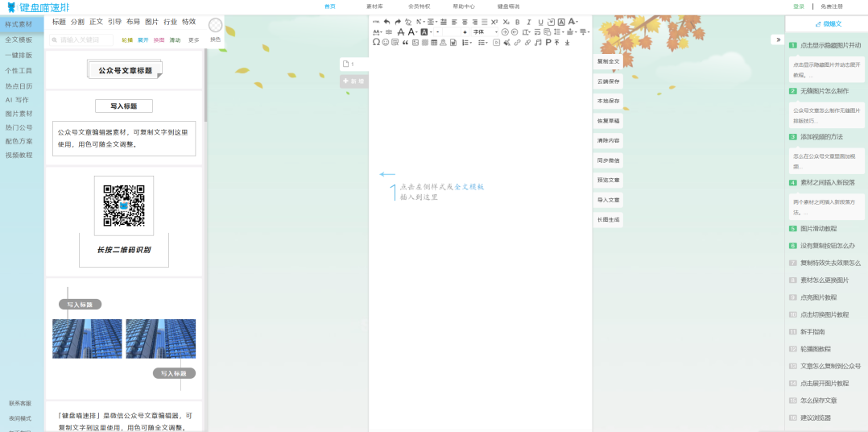Image resolution: width=868 pixels, height=432 pixels.
Task: Decrease font size with the minus stepper
Action: 438,32
